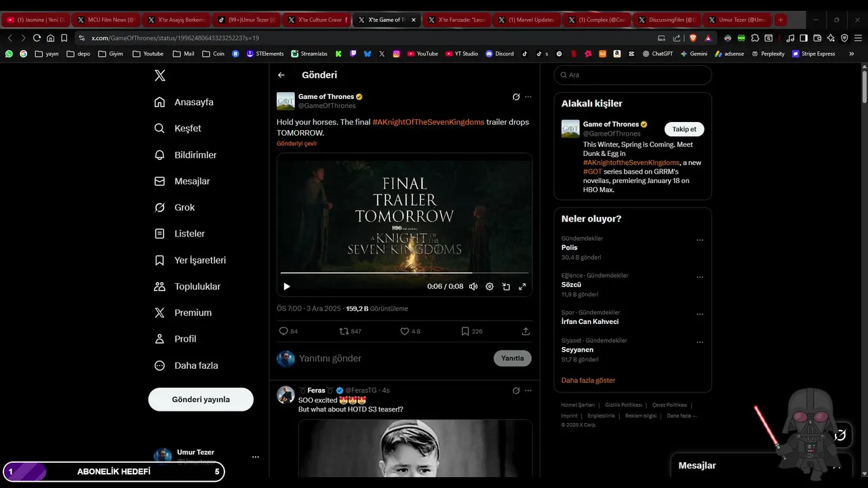
Task: Open Grok from the left sidebar
Action: (175, 207)
